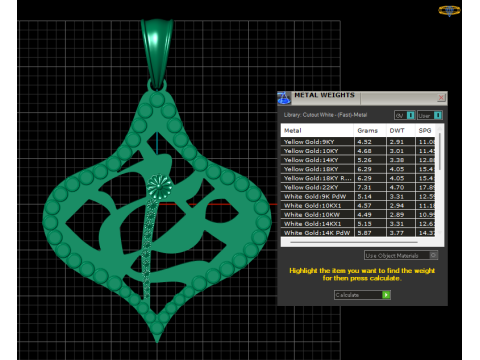
Task: Click the metal list vertical scrollbar
Action: pos(440,152)
